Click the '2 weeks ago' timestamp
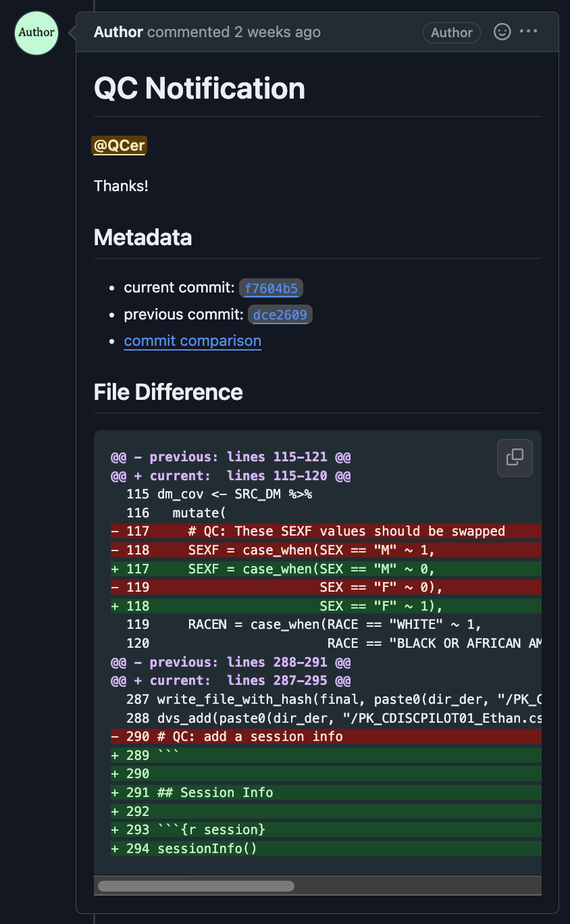This screenshot has width=570, height=924. [277, 32]
